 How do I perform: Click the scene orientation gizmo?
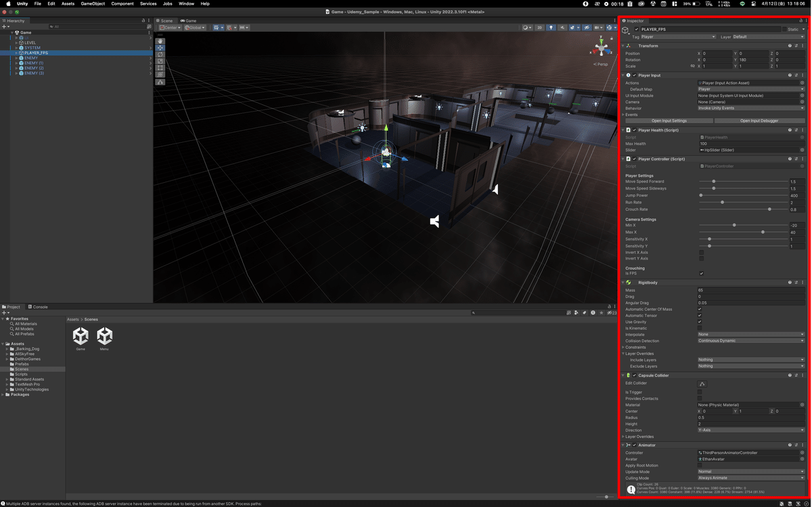600,49
